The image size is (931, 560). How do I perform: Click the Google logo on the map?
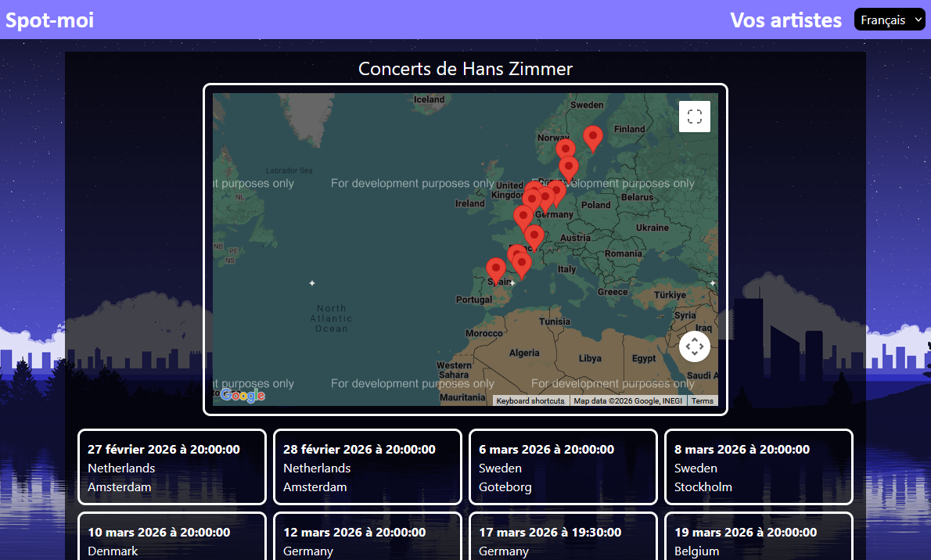tap(243, 395)
